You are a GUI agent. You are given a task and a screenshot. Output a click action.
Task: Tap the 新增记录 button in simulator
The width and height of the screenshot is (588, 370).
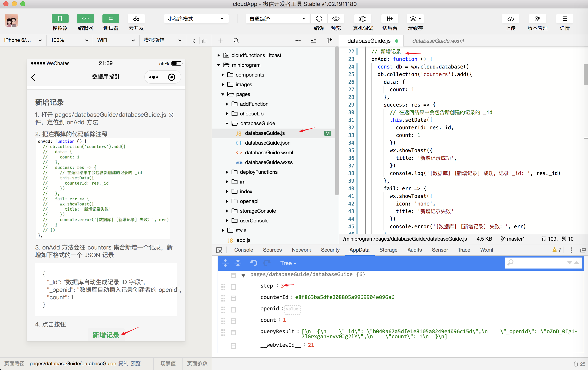click(106, 335)
